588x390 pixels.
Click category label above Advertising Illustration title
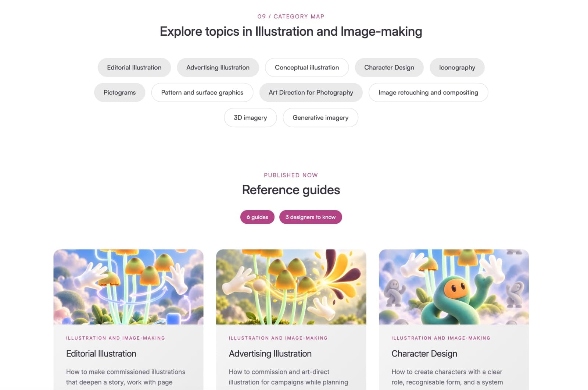point(278,338)
